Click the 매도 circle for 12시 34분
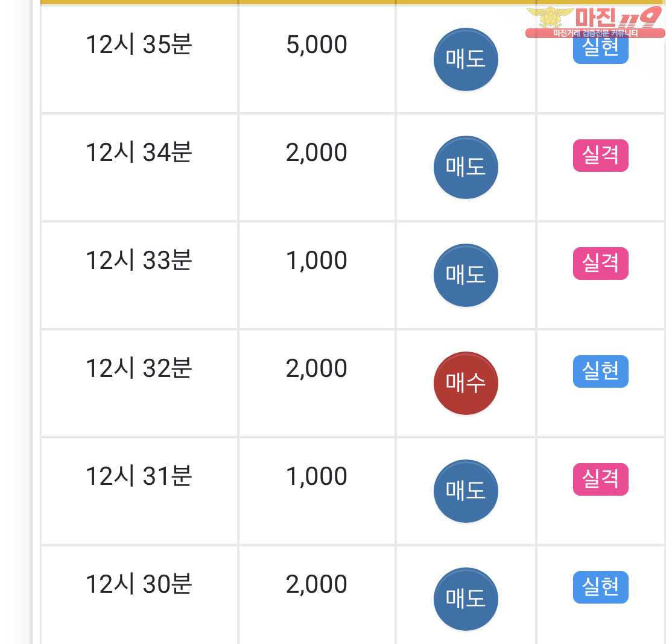This screenshot has width=672, height=644. tap(466, 167)
